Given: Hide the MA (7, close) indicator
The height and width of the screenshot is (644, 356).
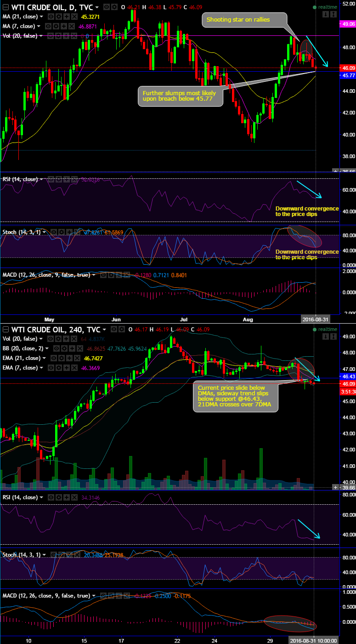Looking at the screenshot, I should pos(48,26).
